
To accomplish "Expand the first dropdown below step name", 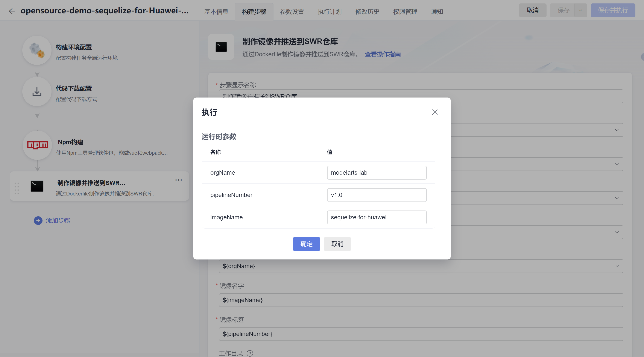I will tap(617, 130).
